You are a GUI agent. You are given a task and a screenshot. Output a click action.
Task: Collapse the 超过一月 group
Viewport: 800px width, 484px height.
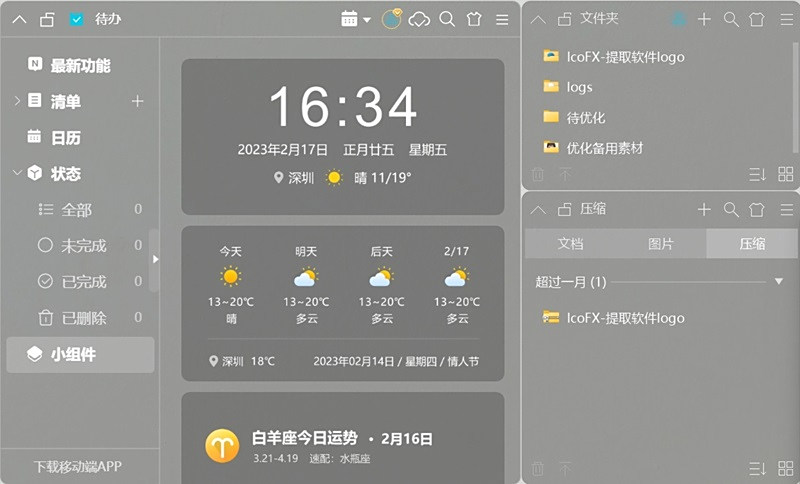click(x=779, y=282)
